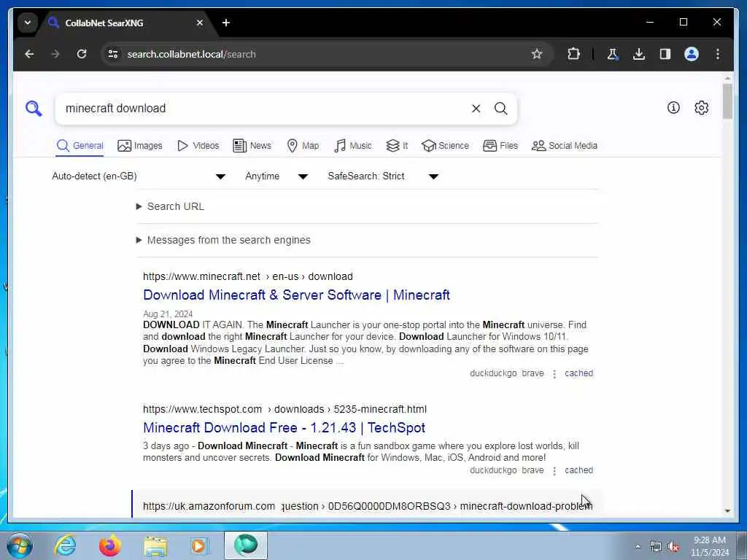Switch to the Files category tab

[x=500, y=146]
